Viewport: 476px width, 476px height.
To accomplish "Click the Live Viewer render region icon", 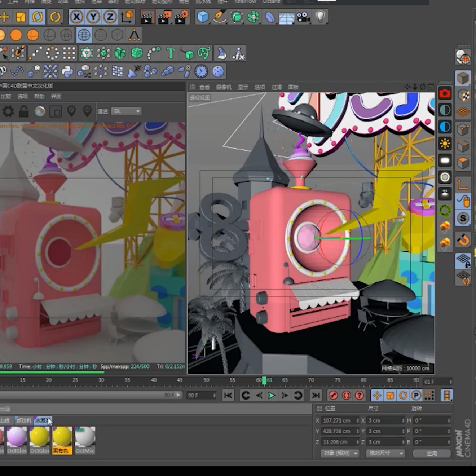I will [56, 111].
